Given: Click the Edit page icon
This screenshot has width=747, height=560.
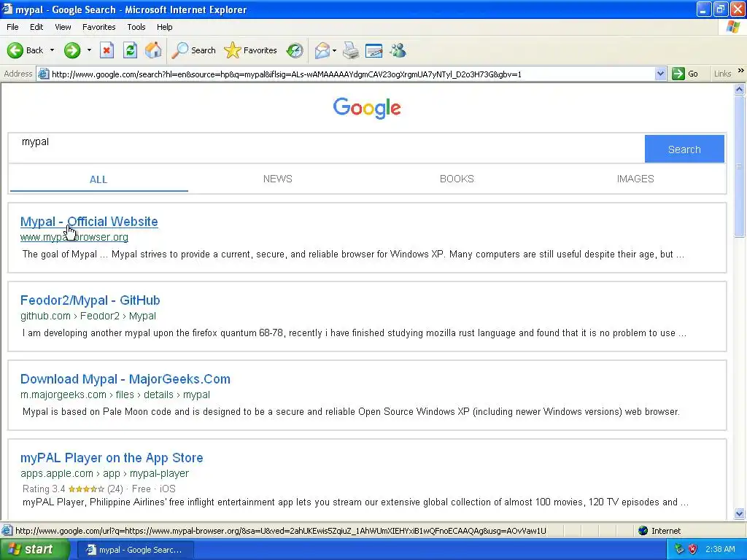Looking at the screenshot, I should (x=374, y=50).
